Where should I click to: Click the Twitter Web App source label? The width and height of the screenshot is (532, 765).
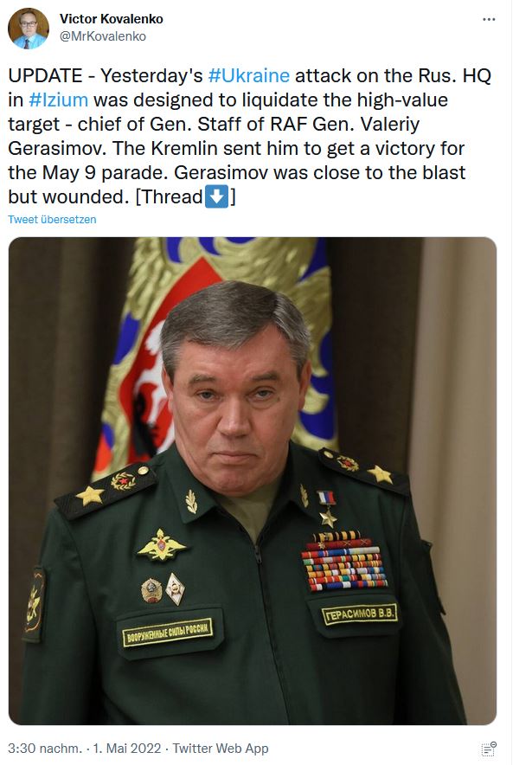(x=221, y=748)
